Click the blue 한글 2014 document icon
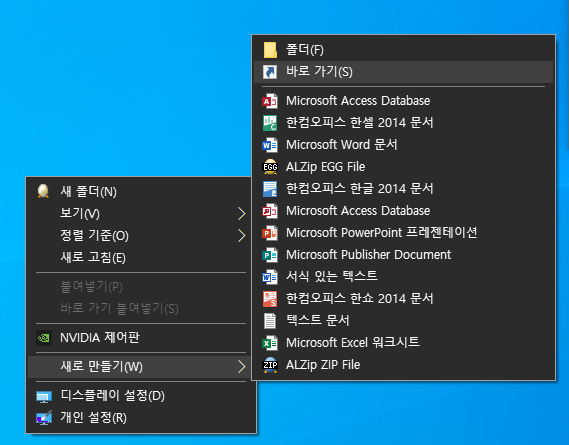The width and height of the screenshot is (569, 445). (270, 189)
